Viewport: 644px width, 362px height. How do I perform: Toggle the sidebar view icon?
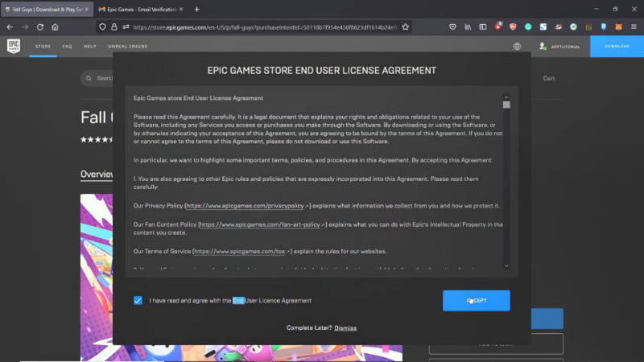click(483, 27)
